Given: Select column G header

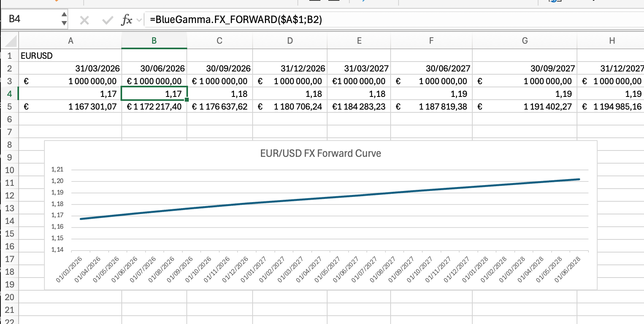Looking at the screenshot, I should coord(524,41).
